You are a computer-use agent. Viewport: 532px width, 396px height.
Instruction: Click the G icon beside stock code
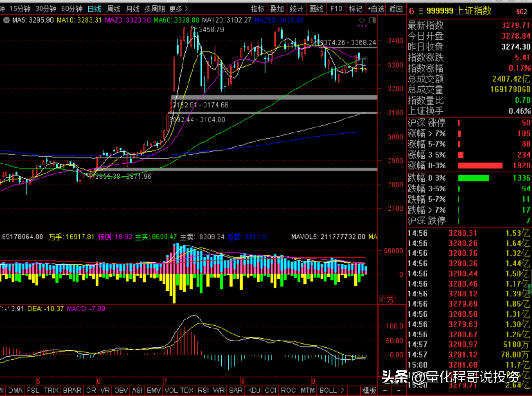click(412, 11)
